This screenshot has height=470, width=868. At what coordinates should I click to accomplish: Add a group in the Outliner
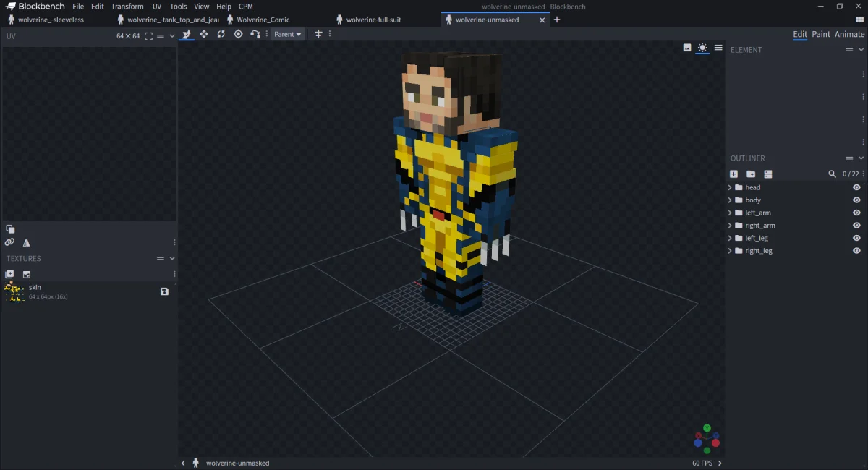pyautogui.click(x=751, y=174)
